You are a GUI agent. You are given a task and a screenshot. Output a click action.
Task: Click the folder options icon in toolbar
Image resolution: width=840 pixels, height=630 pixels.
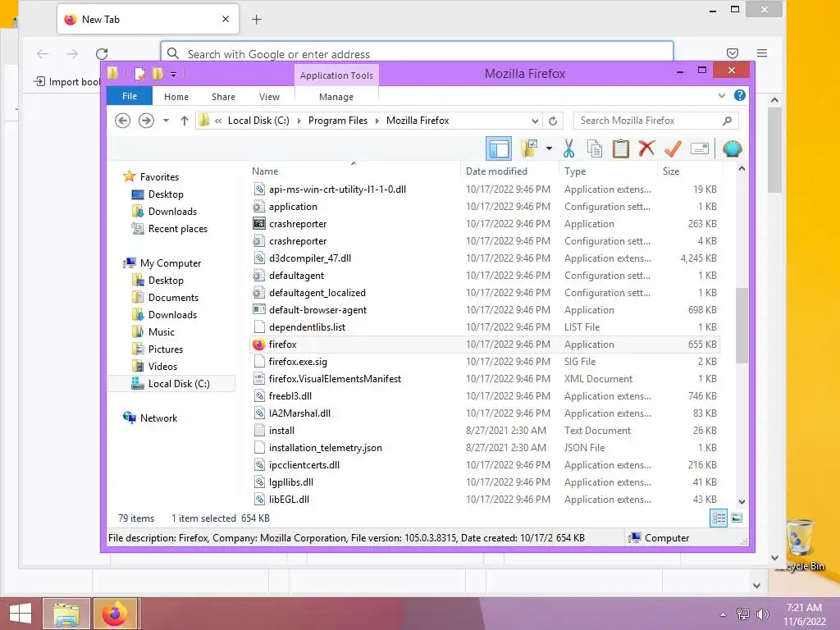[x=529, y=148]
